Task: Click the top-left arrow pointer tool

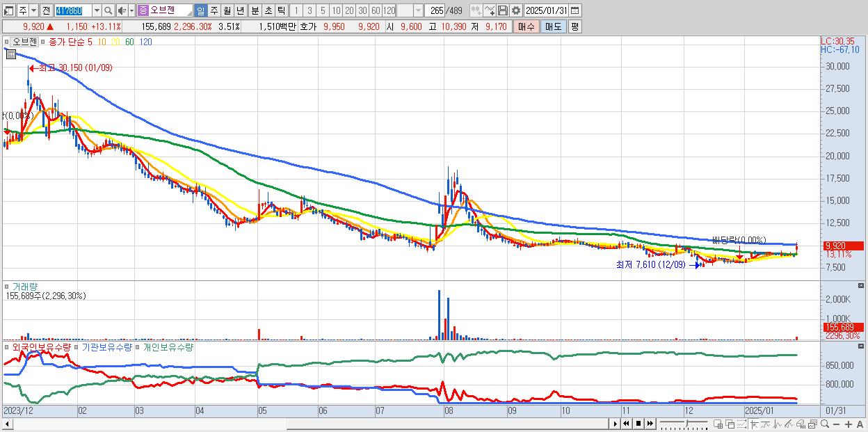Action: pyautogui.click(x=755, y=424)
